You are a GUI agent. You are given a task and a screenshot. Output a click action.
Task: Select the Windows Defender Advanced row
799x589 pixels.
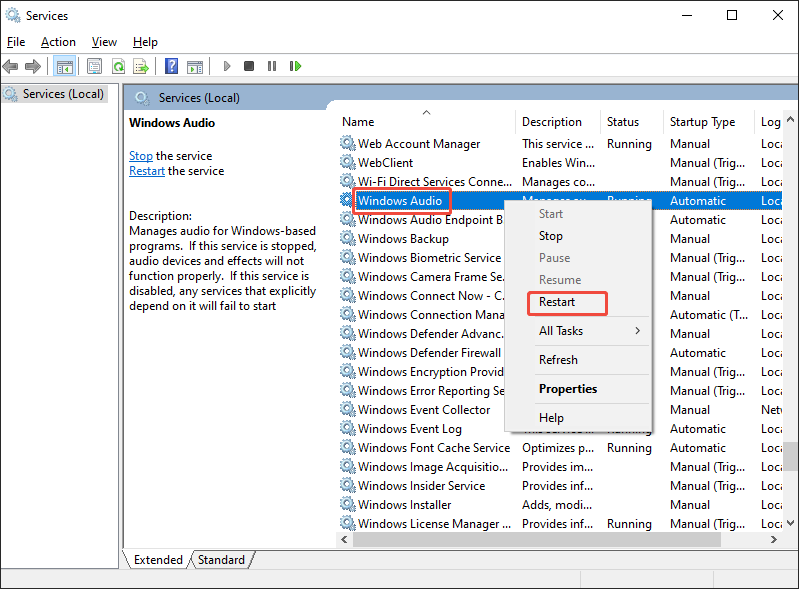click(560, 333)
